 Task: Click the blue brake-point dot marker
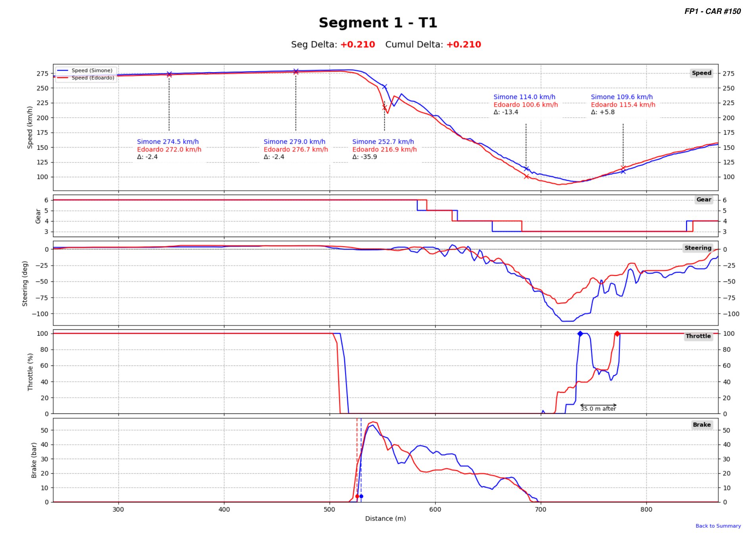coord(361,496)
